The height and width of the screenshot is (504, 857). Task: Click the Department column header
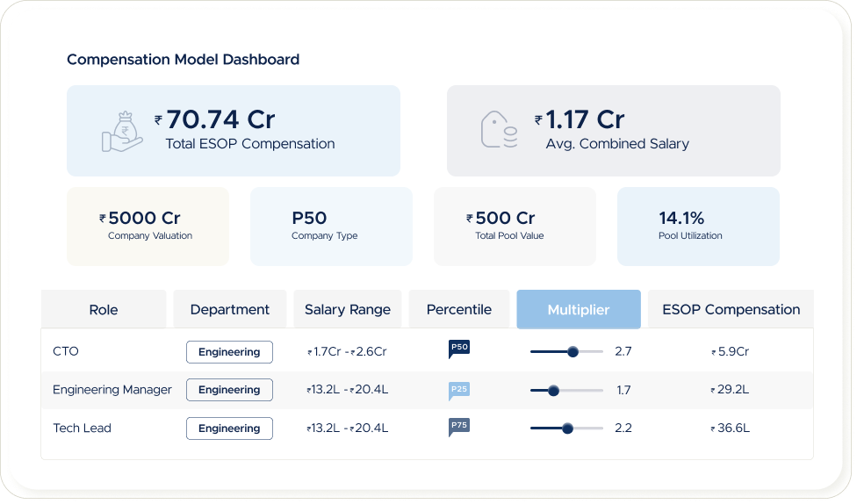click(x=230, y=309)
